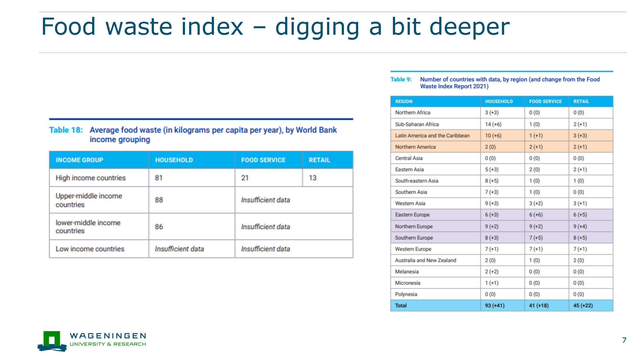Click 'Insufficient data' in Upper-middle income row
Image resolution: width=644 pixels, height=362 pixels.
[266, 200]
